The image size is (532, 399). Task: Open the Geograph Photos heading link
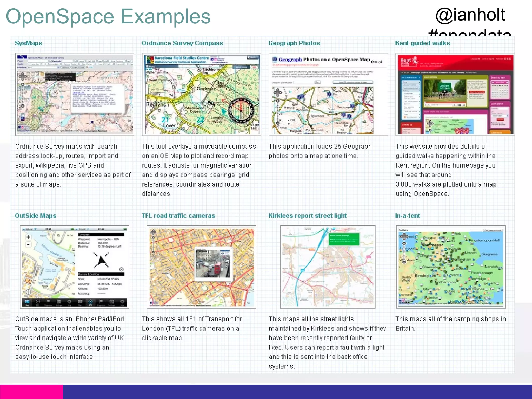[x=294, y=43]
